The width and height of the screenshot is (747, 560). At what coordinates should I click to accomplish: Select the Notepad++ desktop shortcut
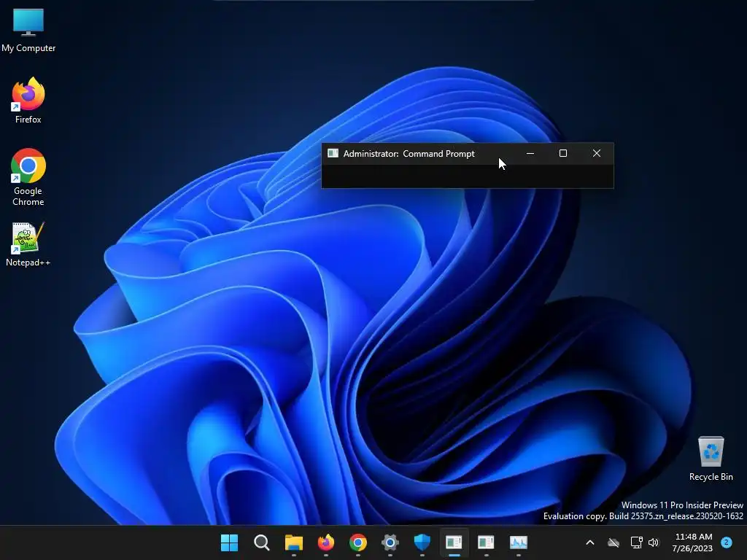28,244
